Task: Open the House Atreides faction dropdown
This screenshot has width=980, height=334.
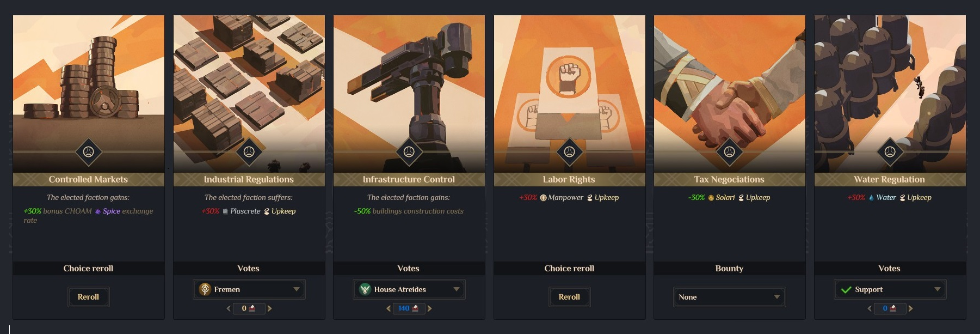Action: point(409,289)
